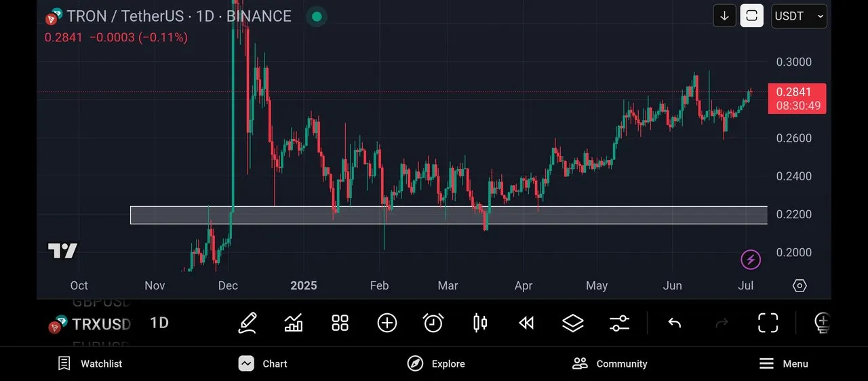Tap the down arrow button near USDT

(724, 16)
